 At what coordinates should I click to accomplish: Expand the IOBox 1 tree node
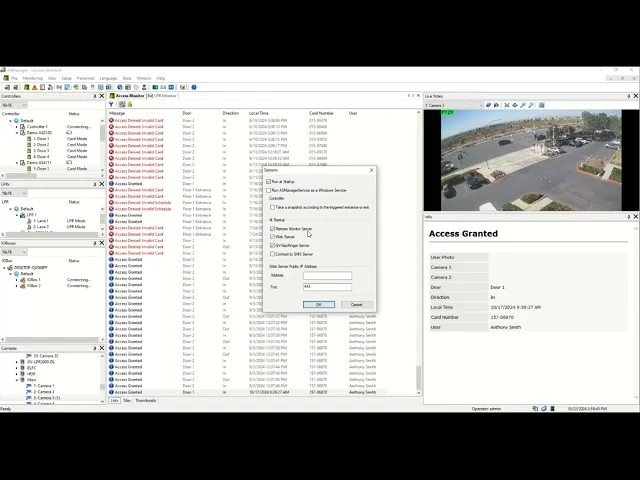(17, 280)
